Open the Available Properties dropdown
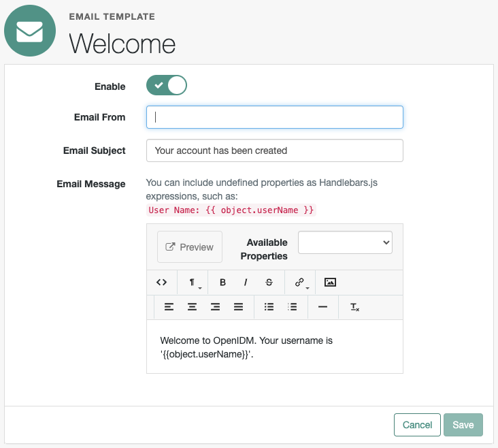 (x=345, y=242)
